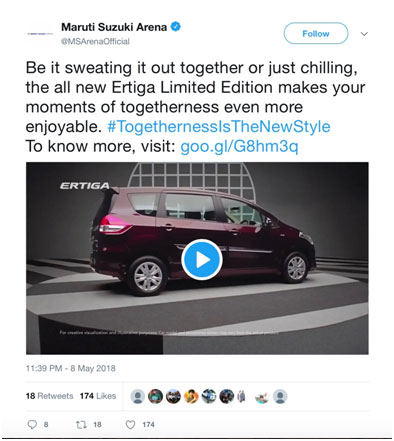
Task: Follow Maruti Suzuki Arena
Action: (316, 33)
